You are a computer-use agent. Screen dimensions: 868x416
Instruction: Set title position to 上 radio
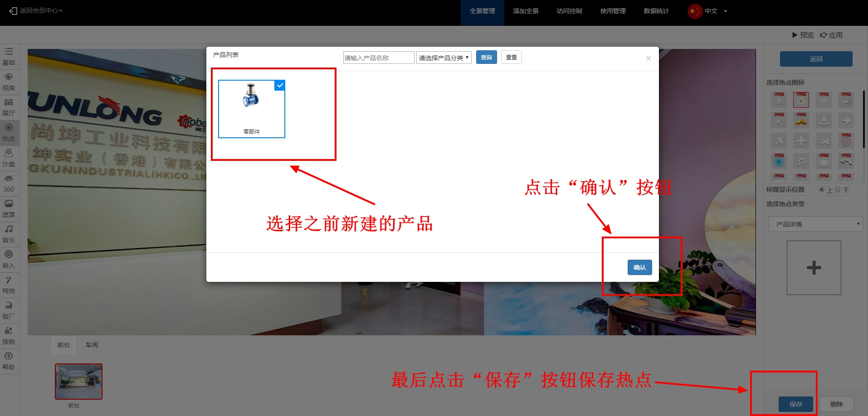pyautogui.click(x=822, y=190)
